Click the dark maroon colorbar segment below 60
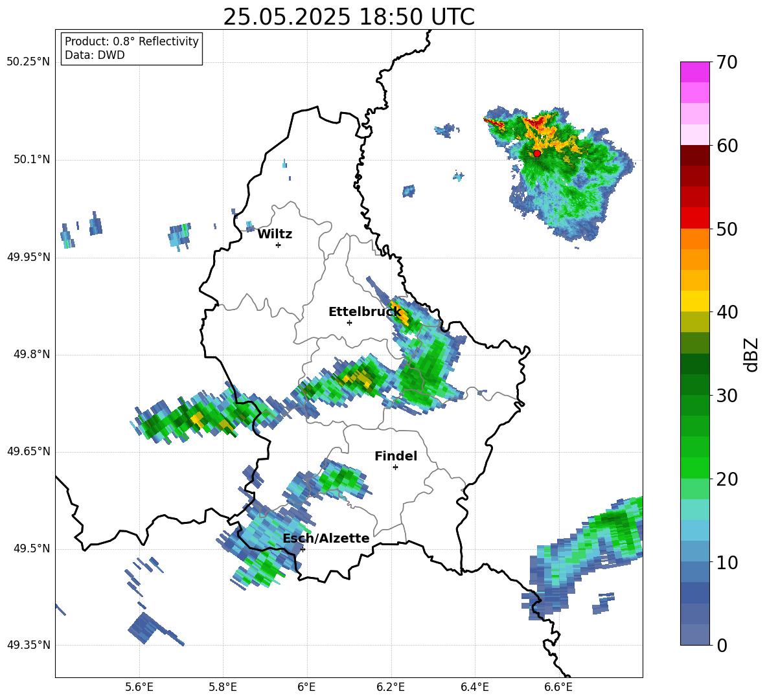Viewport: 767px width, 700px height. [694, 155]
